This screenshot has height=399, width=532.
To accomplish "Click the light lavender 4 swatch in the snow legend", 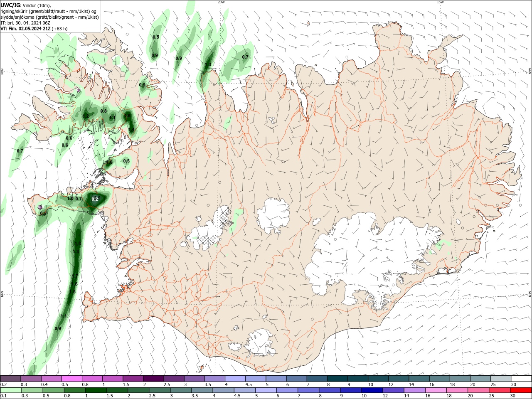I will coord(235,379).
